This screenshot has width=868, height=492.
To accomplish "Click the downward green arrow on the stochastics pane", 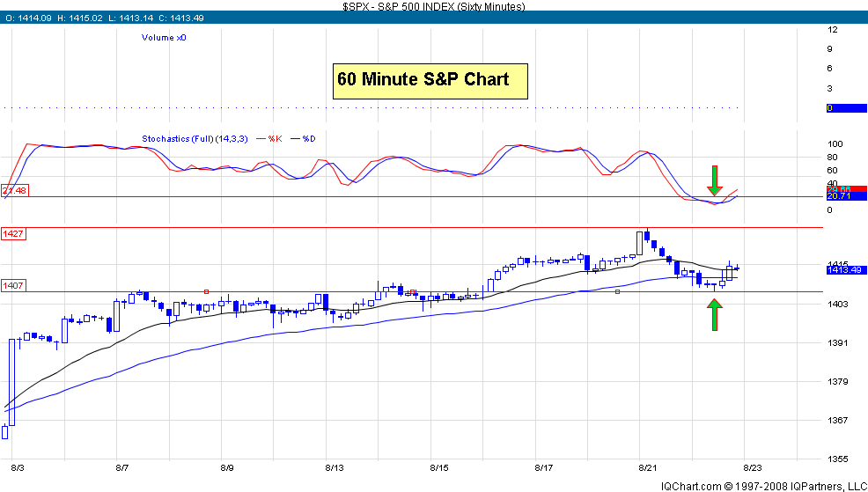I will coord(714,180).
